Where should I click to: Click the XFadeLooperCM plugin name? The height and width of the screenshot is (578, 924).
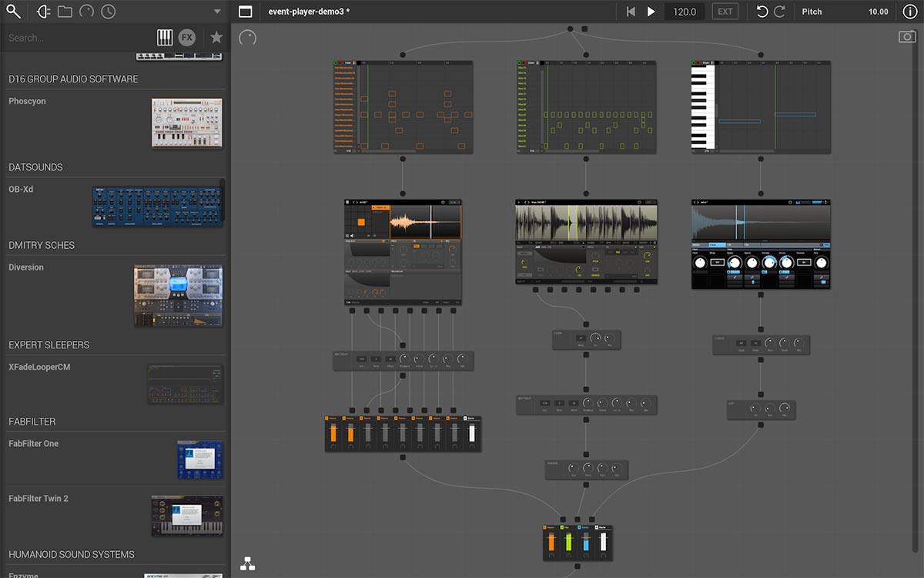tap(39, 367)
